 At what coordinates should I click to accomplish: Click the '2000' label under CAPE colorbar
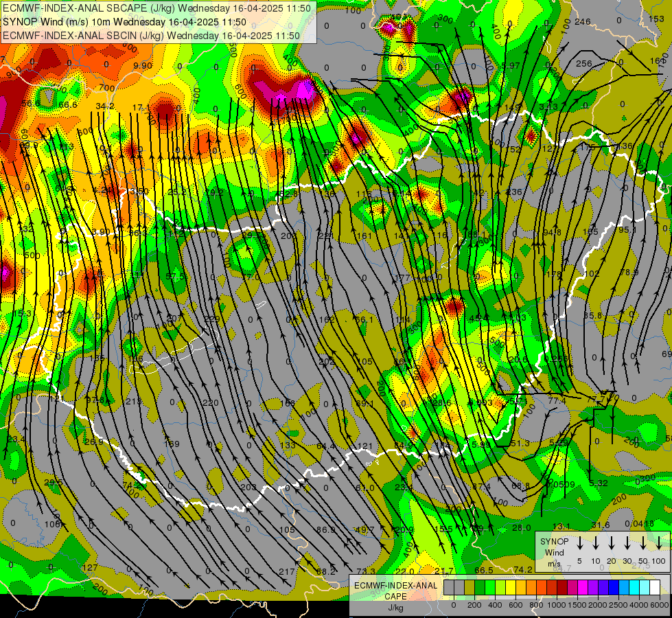pos(598,605)
